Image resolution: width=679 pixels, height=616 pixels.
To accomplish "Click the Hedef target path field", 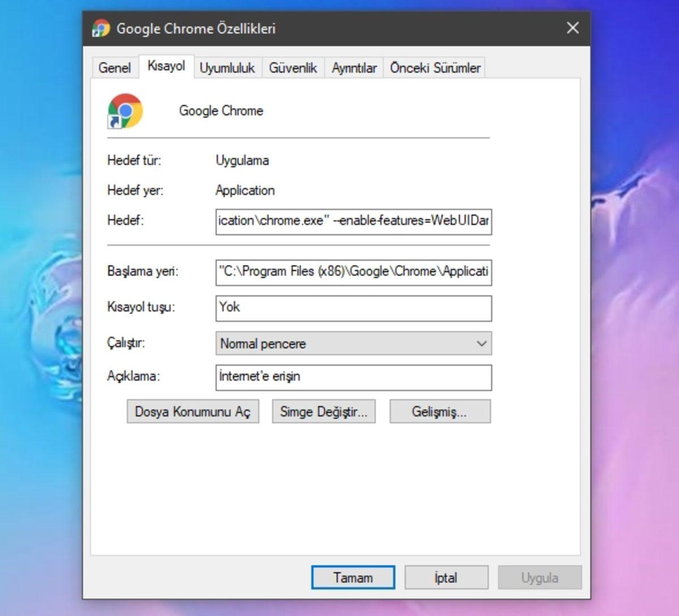I will click(x=353, y=222).
